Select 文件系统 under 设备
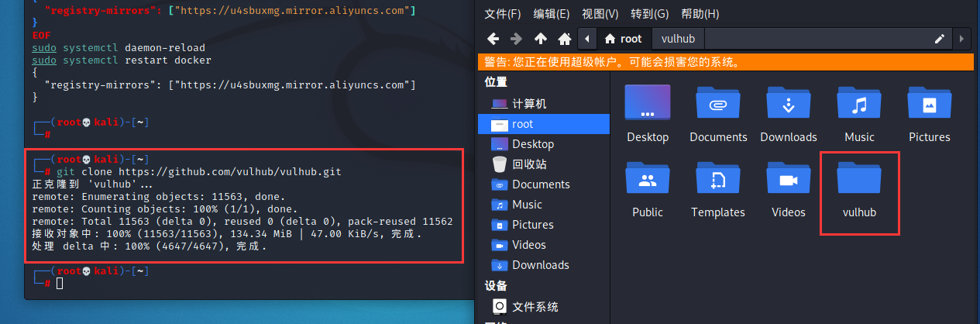 (542, 307)
